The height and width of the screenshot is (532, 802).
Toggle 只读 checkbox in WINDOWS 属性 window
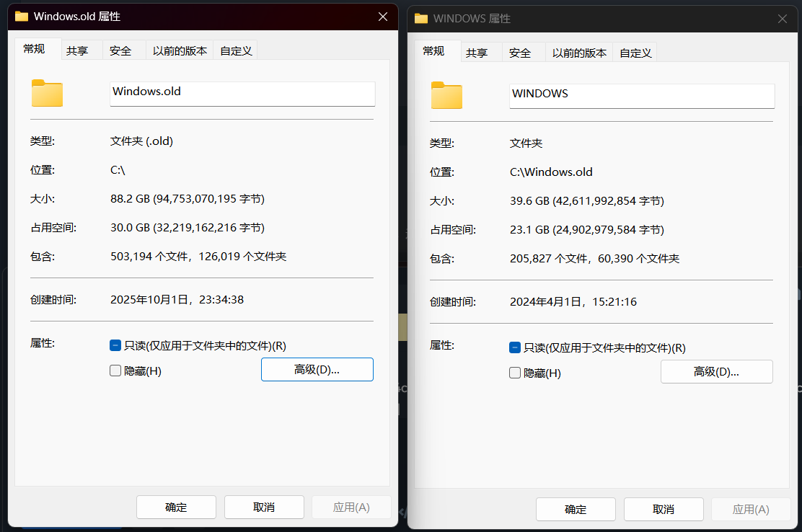click(515, 347)
